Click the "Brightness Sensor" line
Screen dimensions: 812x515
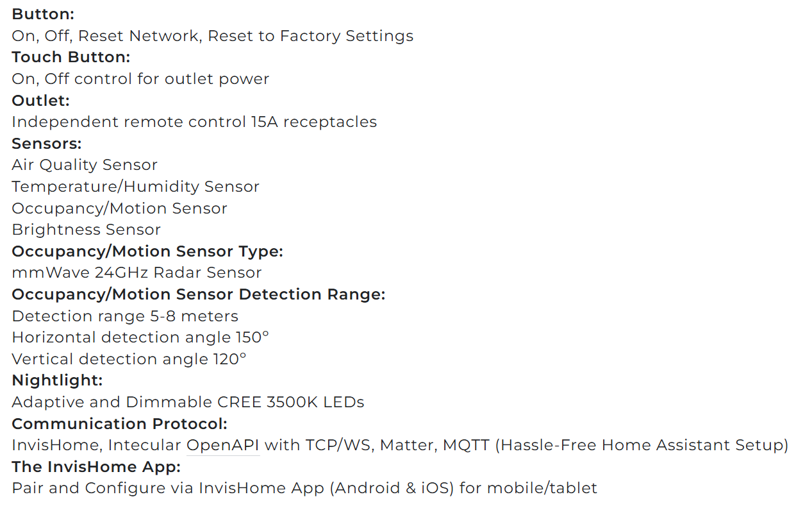coord(86,230)
